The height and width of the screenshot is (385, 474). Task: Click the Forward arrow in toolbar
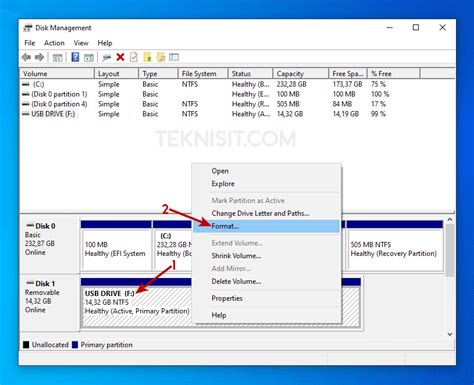coord(39,57)
